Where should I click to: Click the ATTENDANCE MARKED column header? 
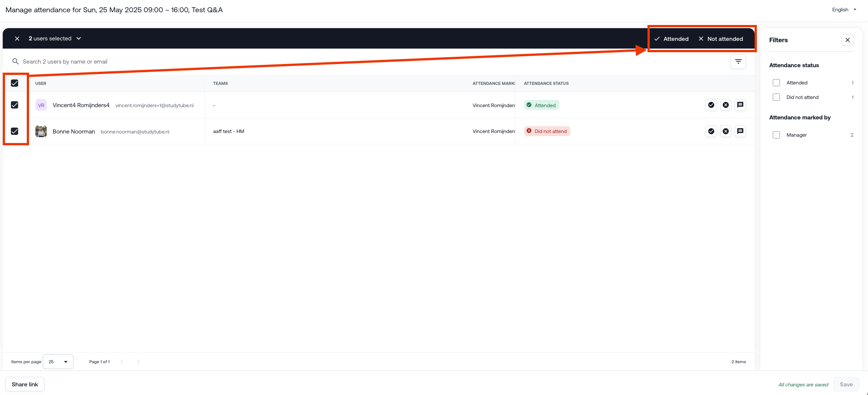coord(494,84)
